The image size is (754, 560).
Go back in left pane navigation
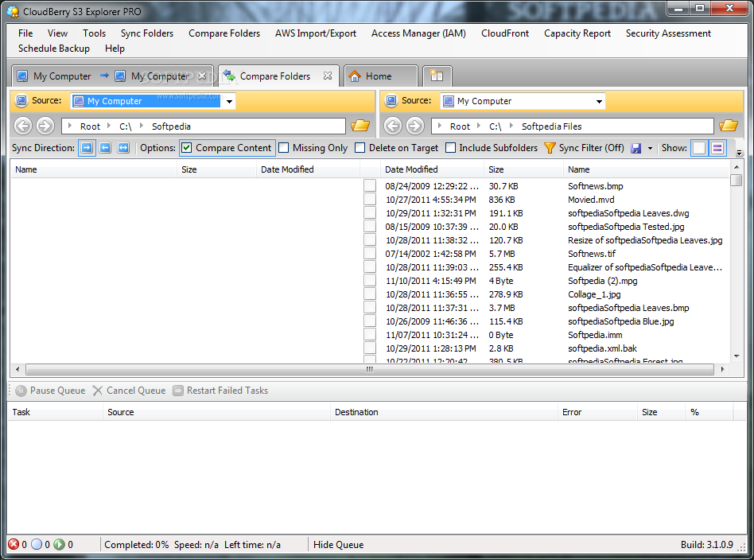(22, 126)
